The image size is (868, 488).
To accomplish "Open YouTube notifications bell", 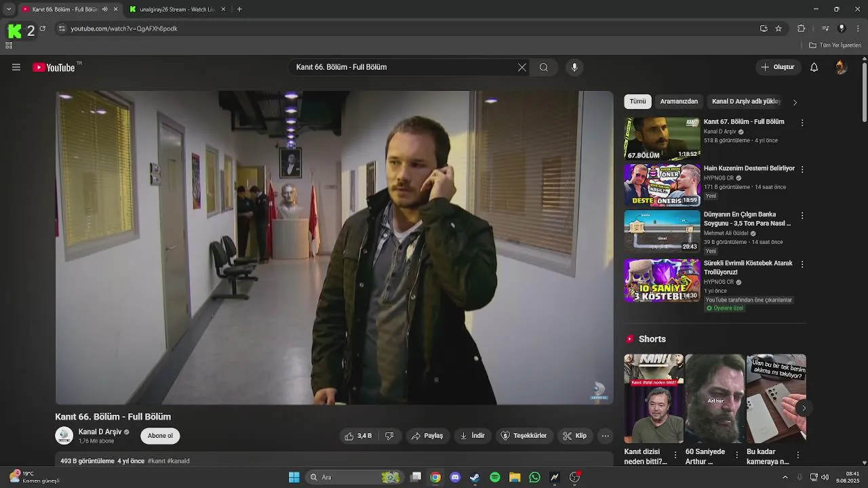I will coord(814,67).
